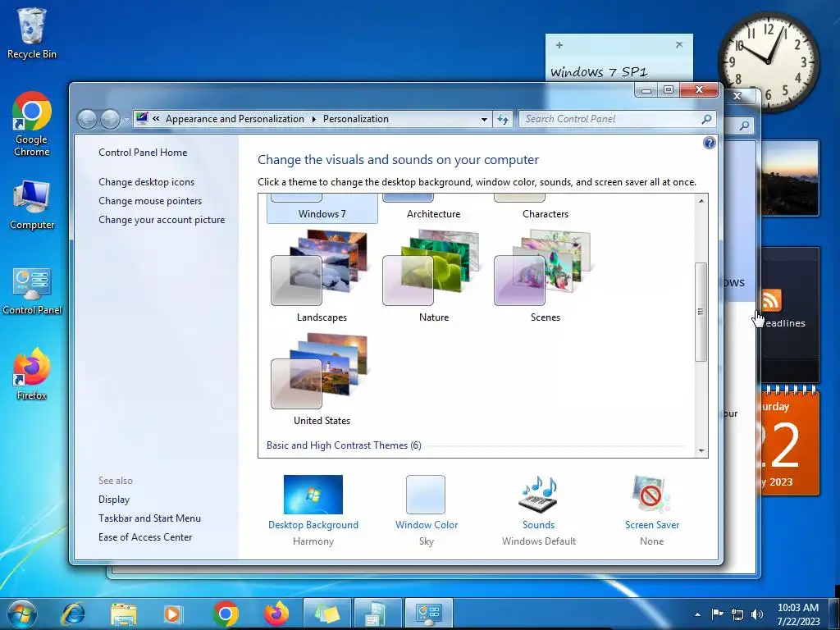Screen dimensions: 840x630
Task: Click Appearance and Personalization breadcrumb
Action: [235, 119]
